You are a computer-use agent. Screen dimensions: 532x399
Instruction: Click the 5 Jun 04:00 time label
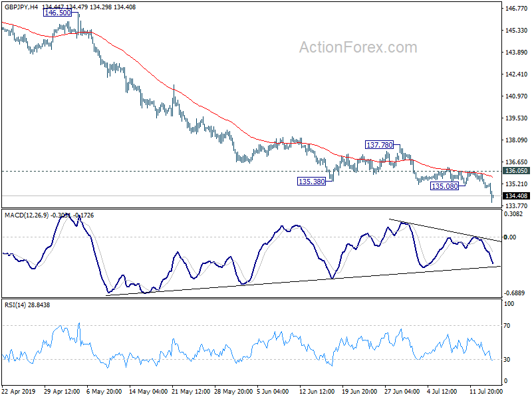tap(273, 392)
